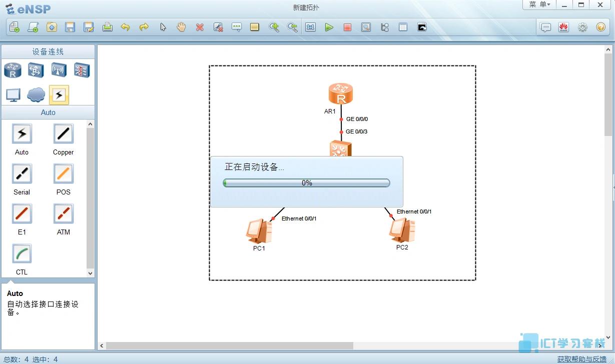
Task: Choose the Router device category
Action: pos(13,70)
